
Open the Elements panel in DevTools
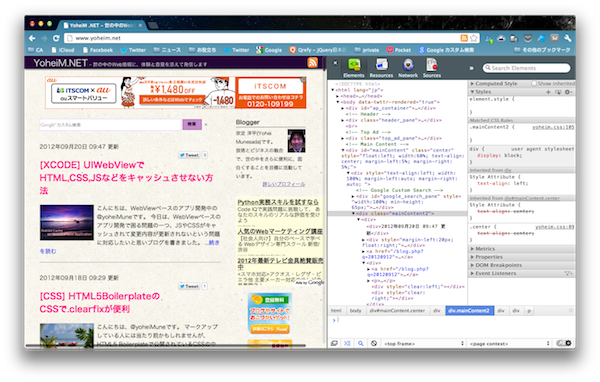point(354,69)
